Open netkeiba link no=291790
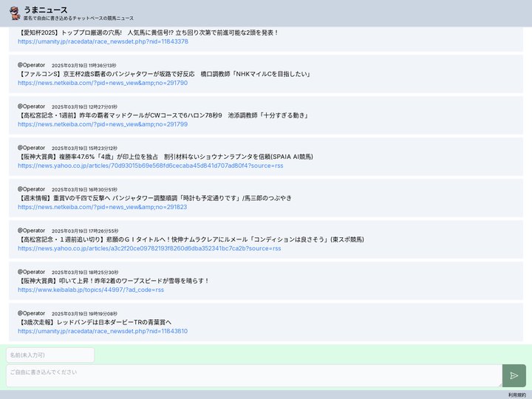 103,83
